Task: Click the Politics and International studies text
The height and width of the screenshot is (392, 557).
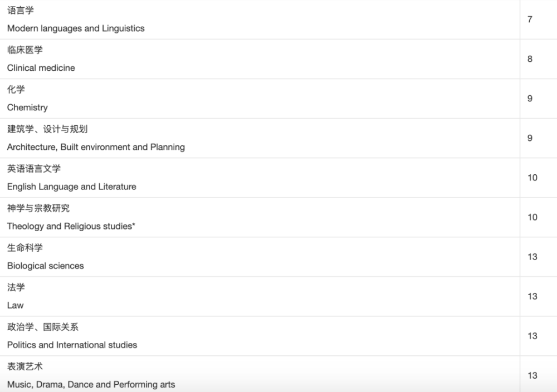Action: 72,345
